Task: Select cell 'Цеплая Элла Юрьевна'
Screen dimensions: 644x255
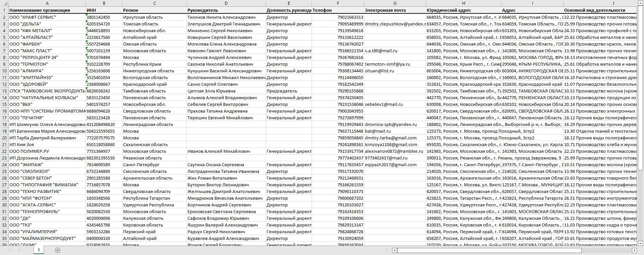Action: point(226,91)
